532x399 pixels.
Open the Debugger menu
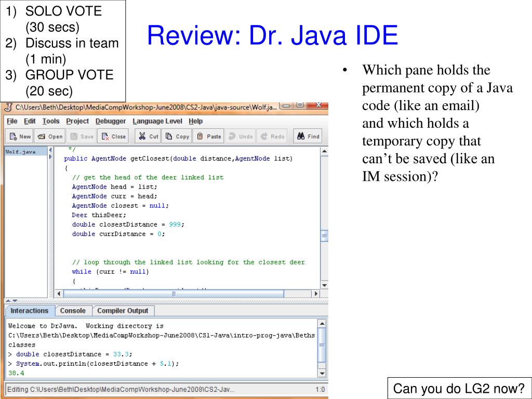(x=111, y=121)
